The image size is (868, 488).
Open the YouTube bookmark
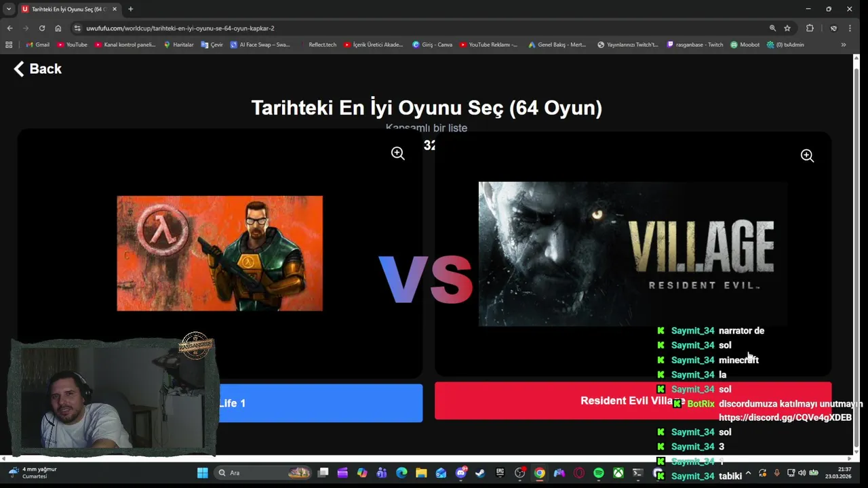click(72, 45)
